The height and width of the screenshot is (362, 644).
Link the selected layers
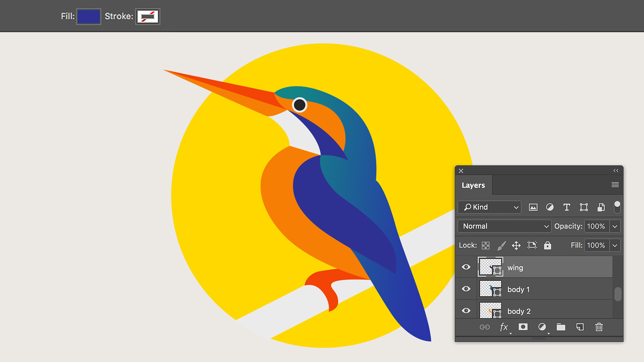485,327
